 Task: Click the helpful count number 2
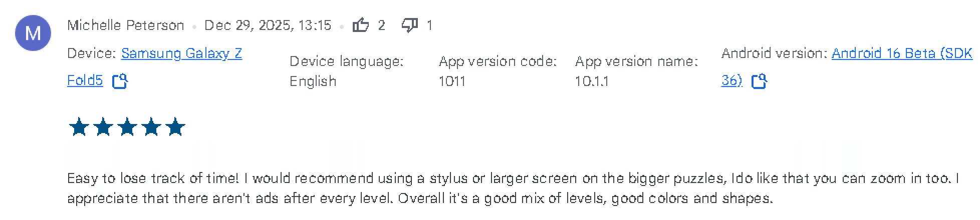[x=382, y=25]
